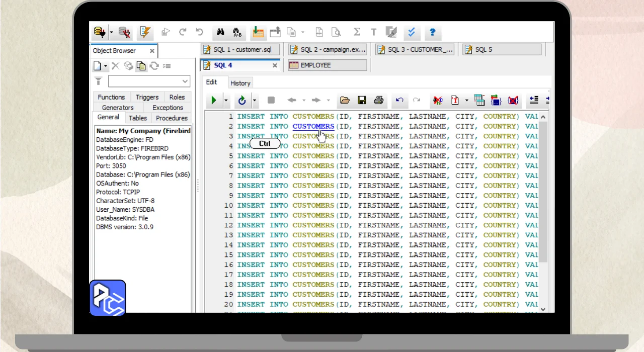
Task: Click the binoculars Find icon
Action: point(220,32)
